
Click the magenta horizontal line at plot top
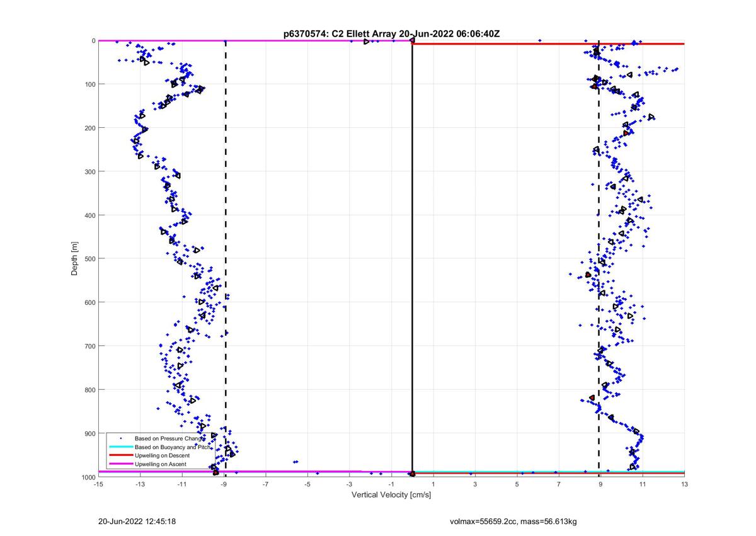click(255, 40)
